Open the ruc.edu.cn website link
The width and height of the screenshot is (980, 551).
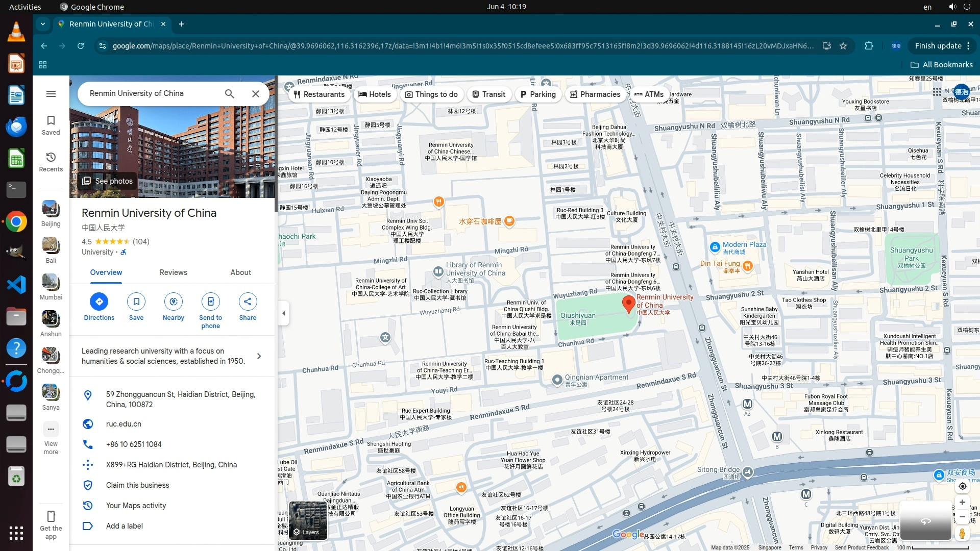[x=124, y=424]
